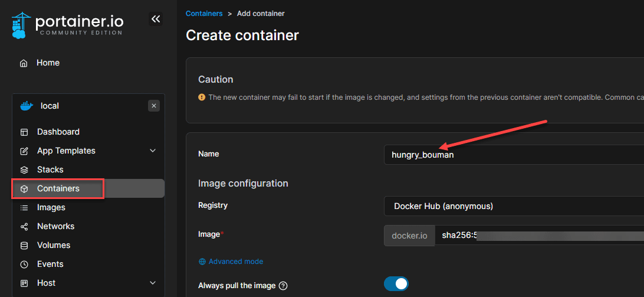Image resolution: width=644 pixels, height=297 pixels.
Task: Click the Dashboard icon in sidebar
Action: point(24,132)
